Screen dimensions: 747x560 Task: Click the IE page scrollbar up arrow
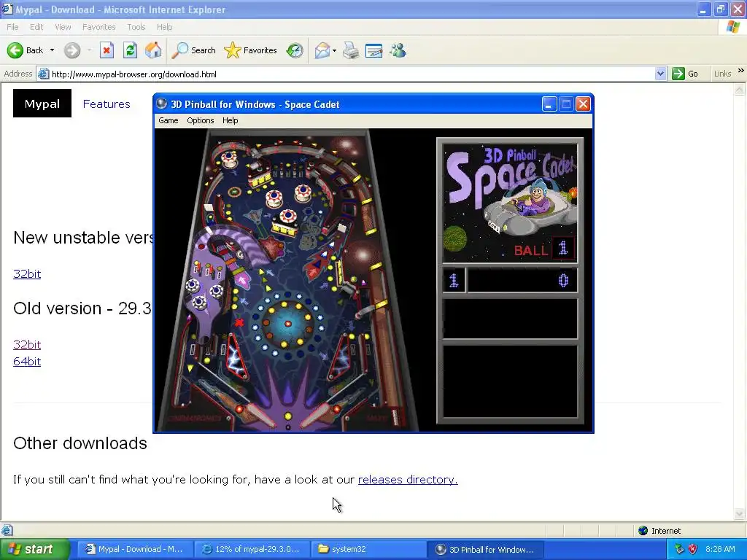[x=740, y=89]
